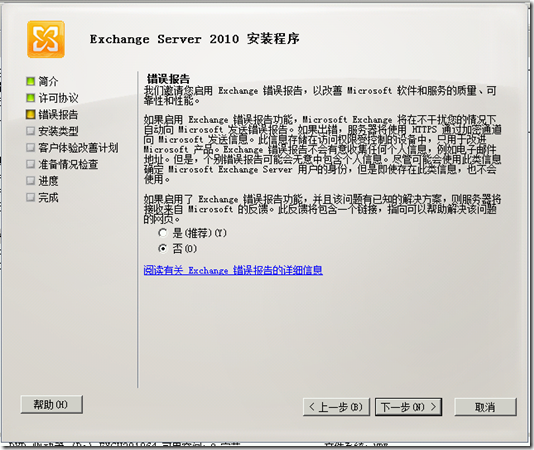534x450 pixels.
Task: Click the grey status square beside 完成
Action: 31,197
